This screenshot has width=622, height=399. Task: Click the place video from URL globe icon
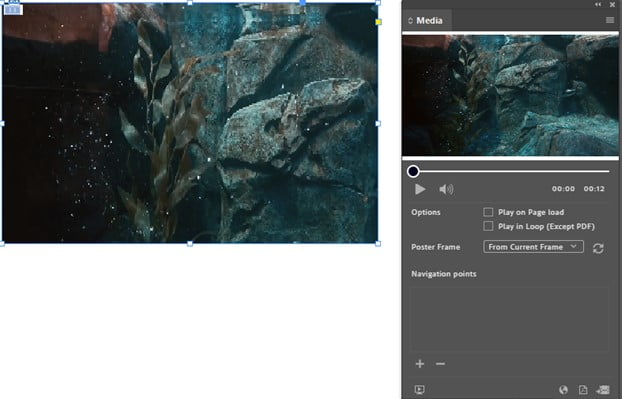563,390
